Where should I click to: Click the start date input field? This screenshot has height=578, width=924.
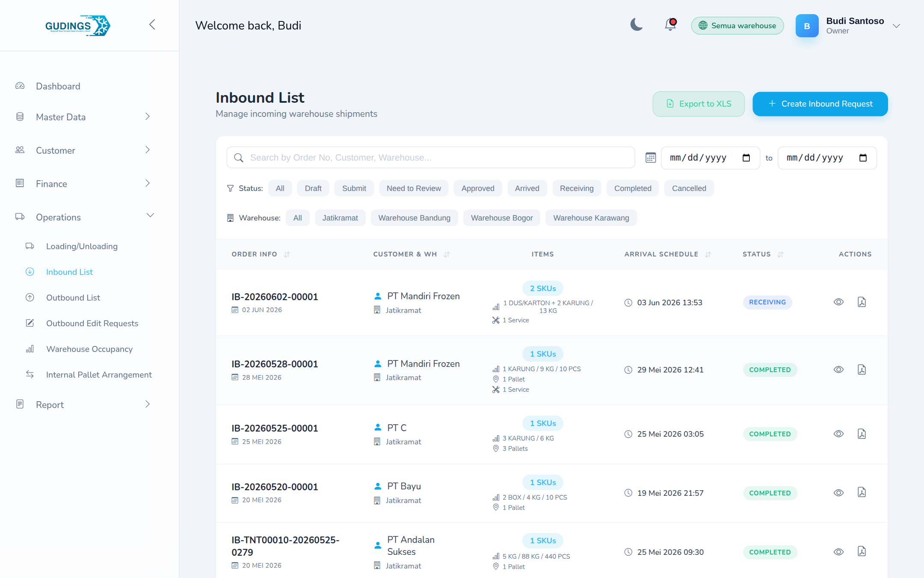point(710,158)
